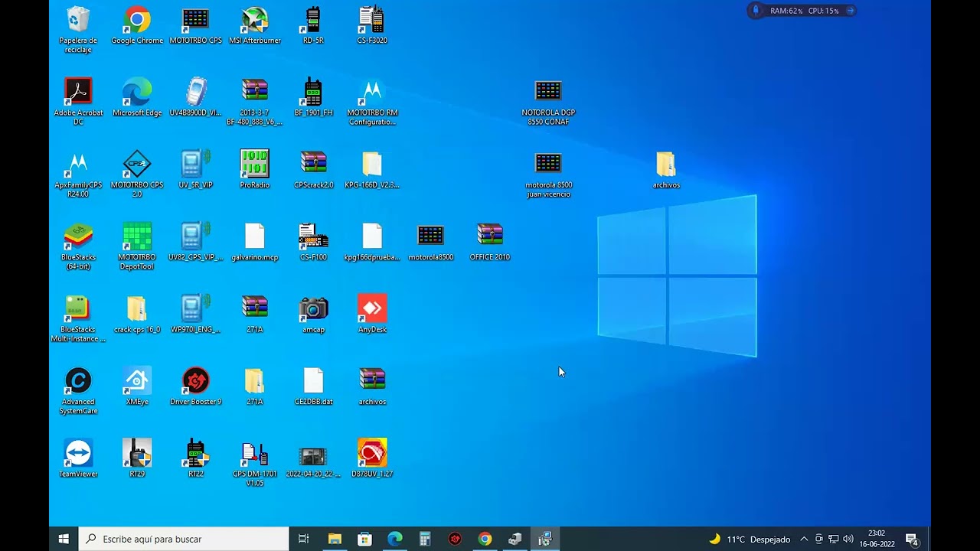Click the rocket icon on the RAM widget
The height and width of the screenshot is (551, 980).
(x=756, y=11)
